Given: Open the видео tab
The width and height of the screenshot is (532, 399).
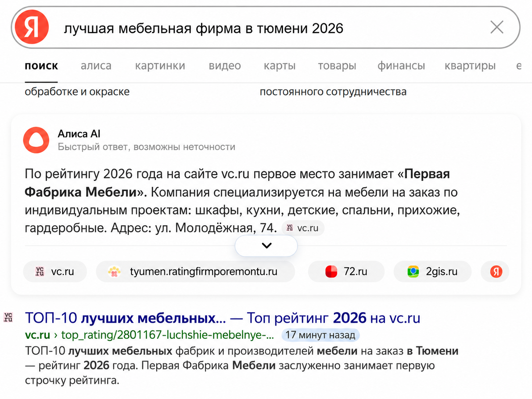Looking at the screenshot, I should 225,66.
